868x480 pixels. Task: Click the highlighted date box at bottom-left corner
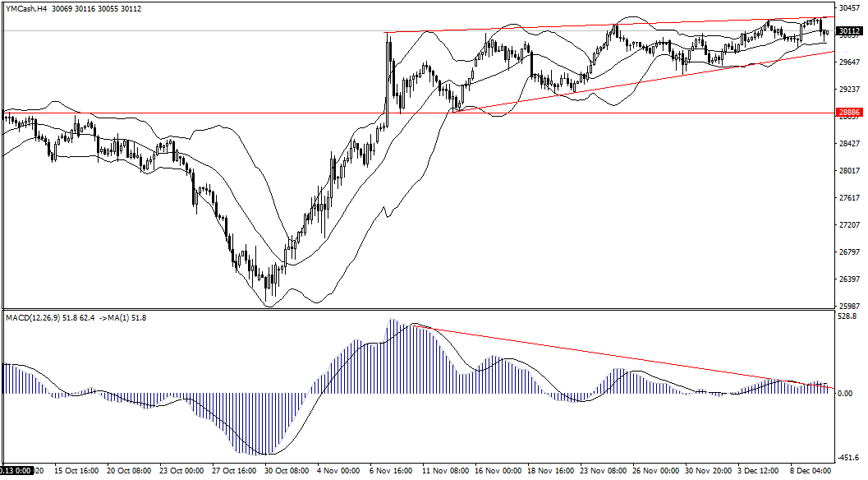[x=16, y=472]
